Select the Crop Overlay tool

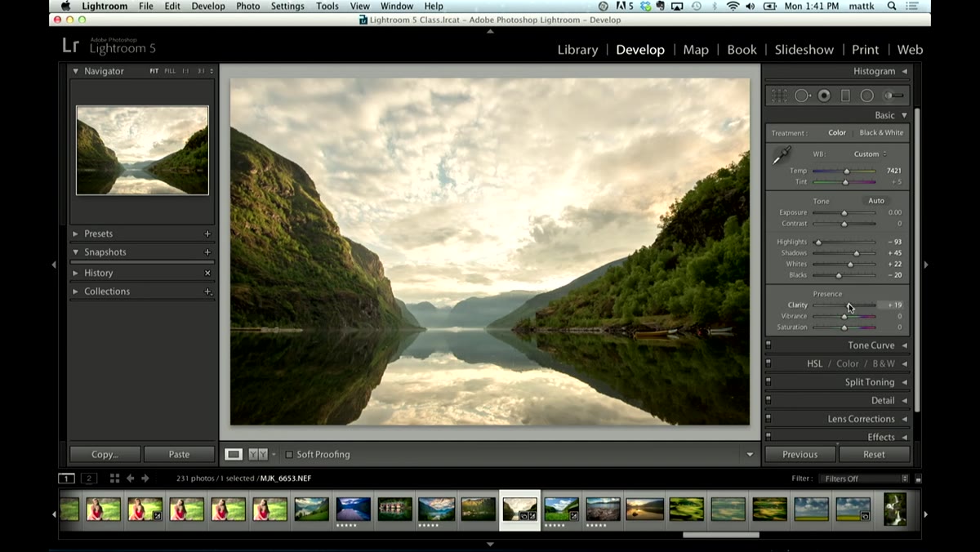[779, 96]
